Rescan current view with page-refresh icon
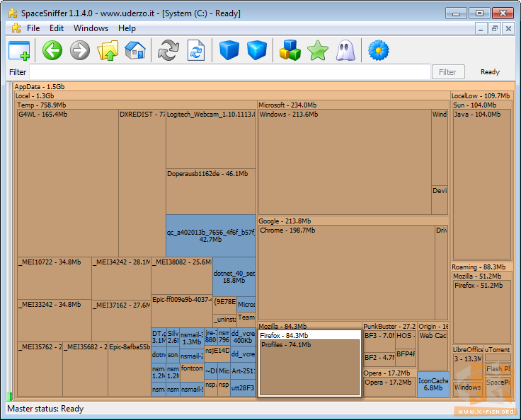The image size is (521, 420). pyautogui.click(x=195, y=50)
